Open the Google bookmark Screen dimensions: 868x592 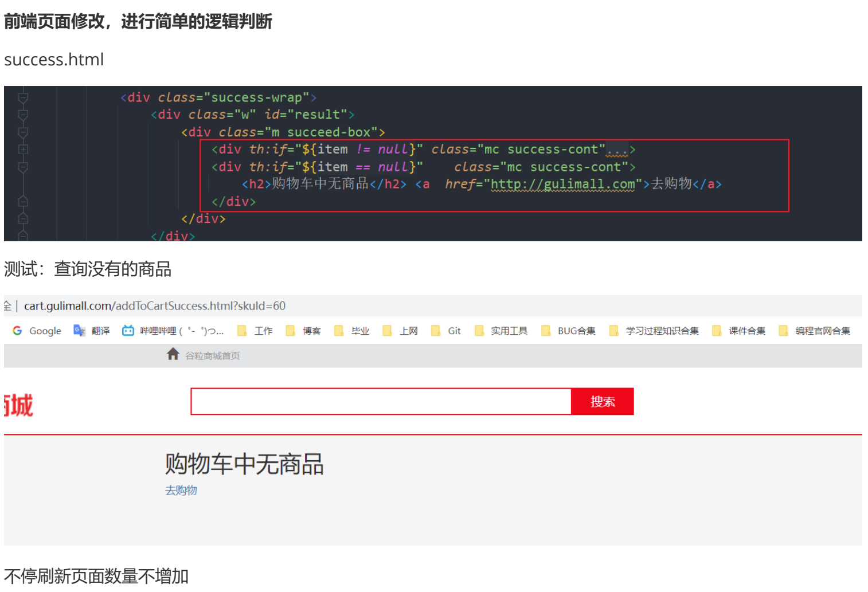37,331
